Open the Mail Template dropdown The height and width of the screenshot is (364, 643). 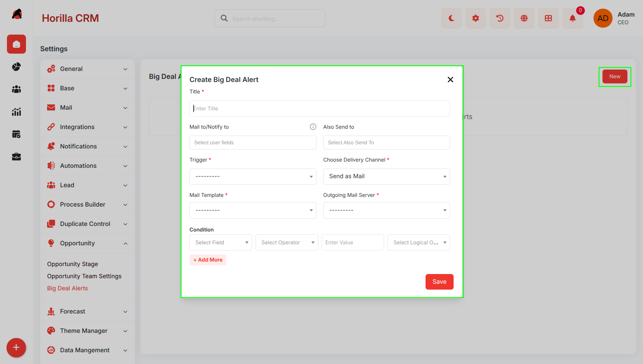pyautogui.click(x=253, y=210)
